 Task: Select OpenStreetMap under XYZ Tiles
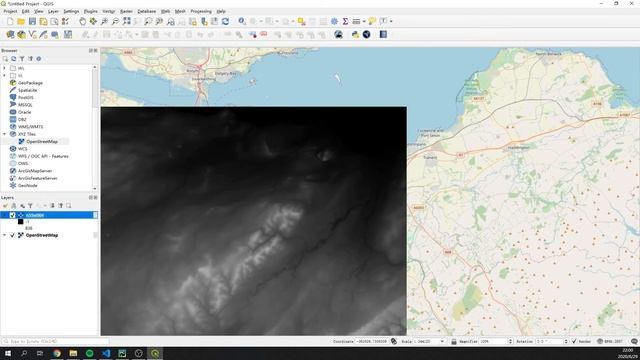pos(42,142)
